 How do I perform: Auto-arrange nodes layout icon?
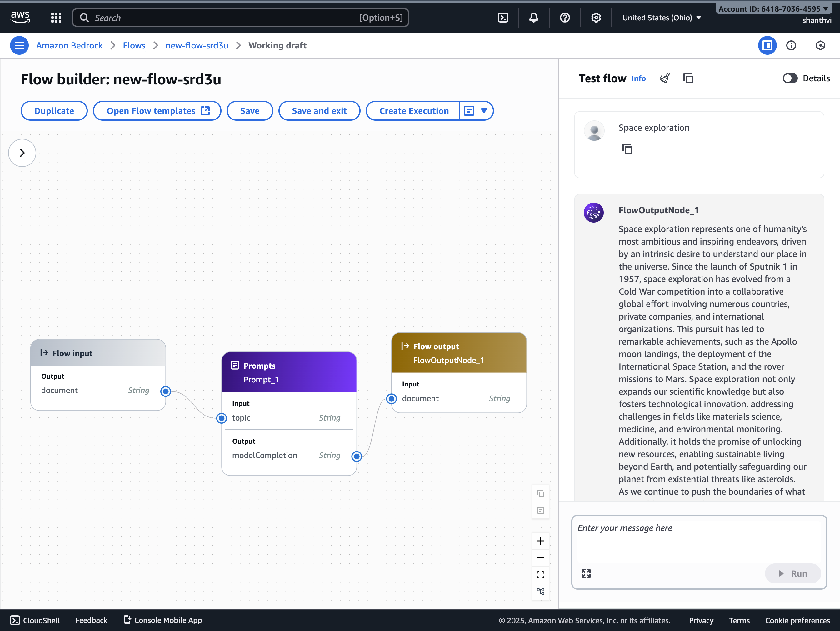tap(540, 591)
